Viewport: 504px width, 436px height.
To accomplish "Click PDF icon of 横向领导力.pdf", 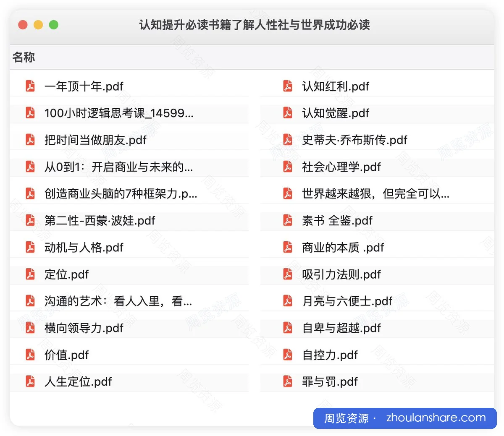I will 30,328.
